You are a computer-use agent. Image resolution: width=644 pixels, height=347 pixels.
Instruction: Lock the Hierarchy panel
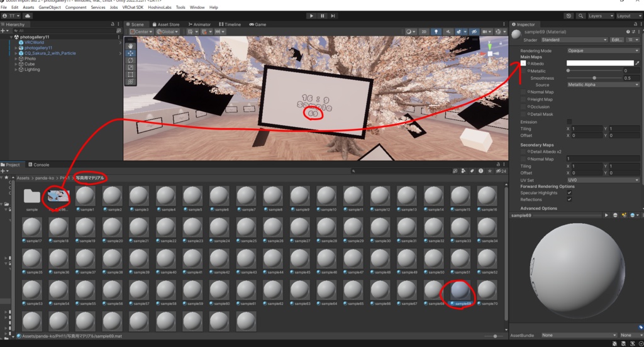pos(113,25)
